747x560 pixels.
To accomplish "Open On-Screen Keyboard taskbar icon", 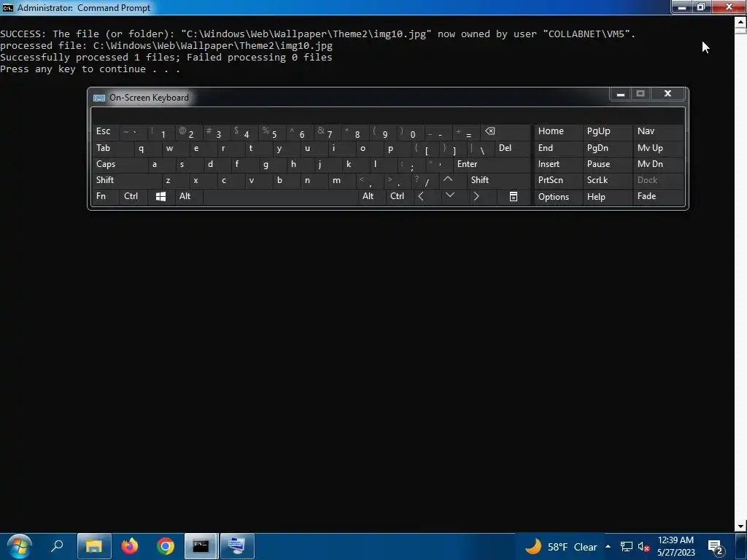I will 237,545.
